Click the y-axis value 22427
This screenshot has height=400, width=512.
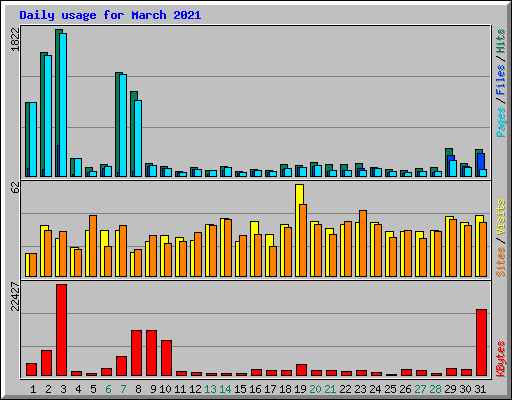click(15, 296)
